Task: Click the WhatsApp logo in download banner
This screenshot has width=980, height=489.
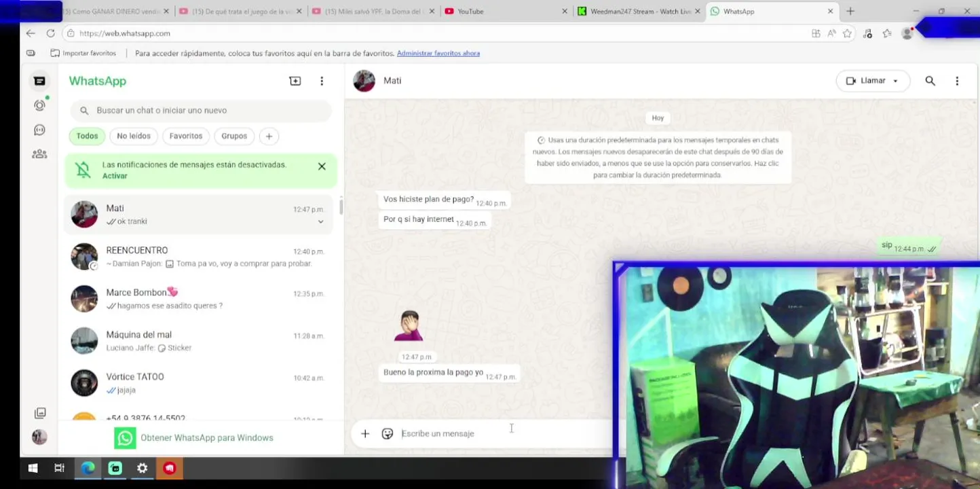Action: point(125,438)
